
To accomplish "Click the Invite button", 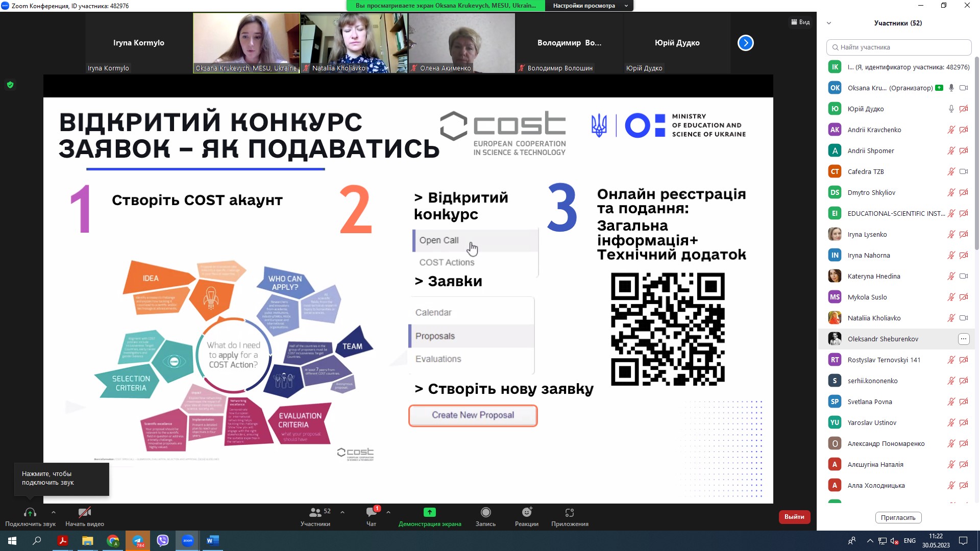I will tap(898, 517).
